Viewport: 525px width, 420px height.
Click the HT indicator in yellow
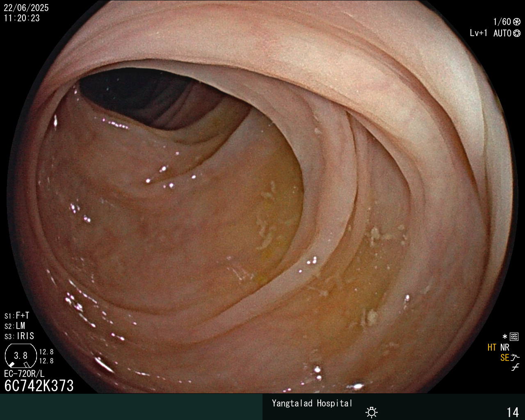pos(492,347)
